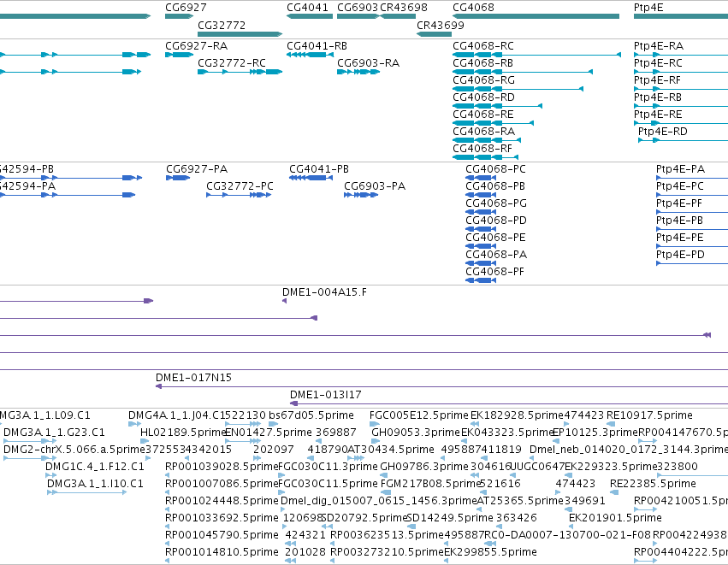The width and height of the screenshot is (728, 565).
Task: Select BAC clone DME1-004A15.F
Action: (285, 301)
